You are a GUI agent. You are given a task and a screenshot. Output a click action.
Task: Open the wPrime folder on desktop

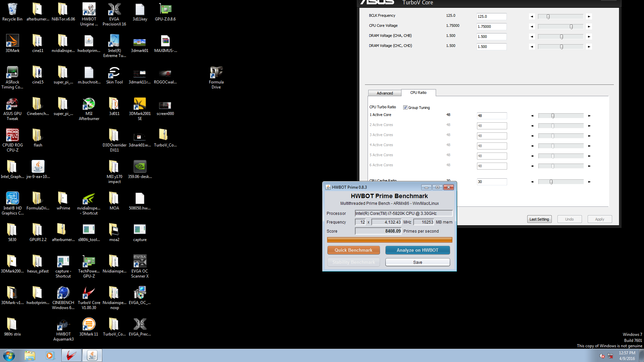click(x=63, y=201)
